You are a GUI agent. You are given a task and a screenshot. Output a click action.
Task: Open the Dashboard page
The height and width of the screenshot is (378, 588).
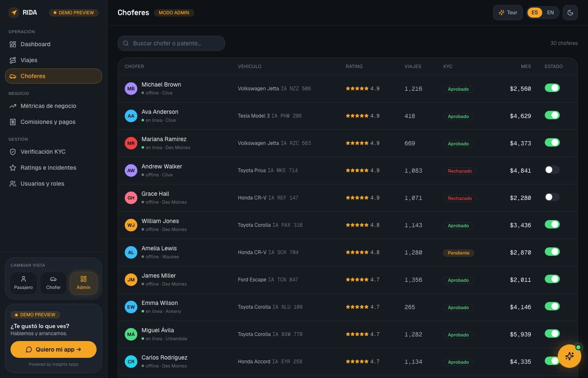(x=53, y=44)
